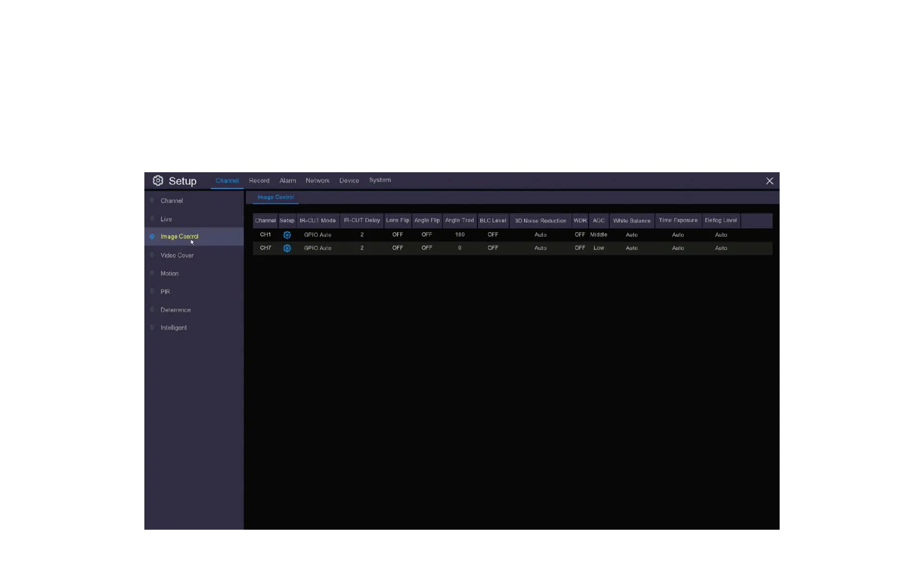Click the Setup gear icon in the title bar
Image resolution: width=924 pixels, height=573 pixels.
pyautogui.click(x=158, y=181)
